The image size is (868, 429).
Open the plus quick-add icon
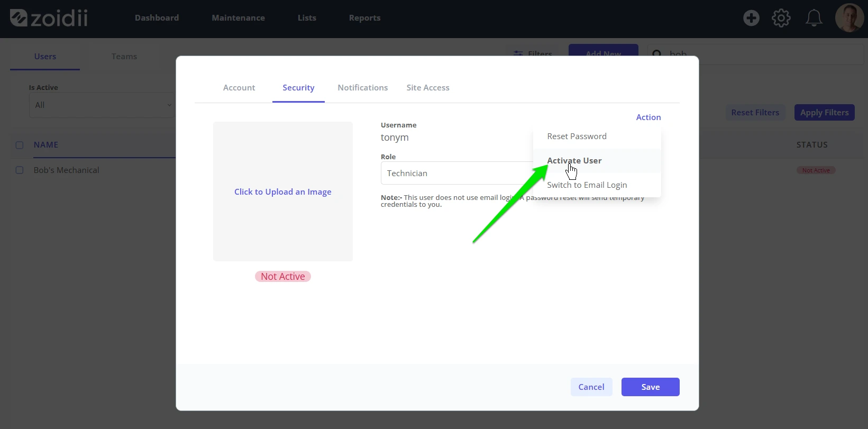click(x=751, y=18)
